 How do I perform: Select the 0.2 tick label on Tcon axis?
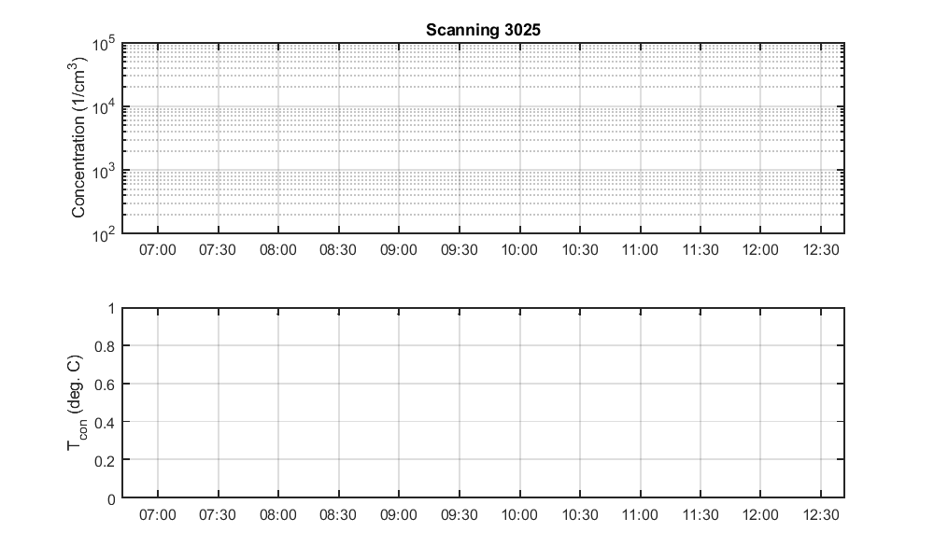(x=105, y=461)
